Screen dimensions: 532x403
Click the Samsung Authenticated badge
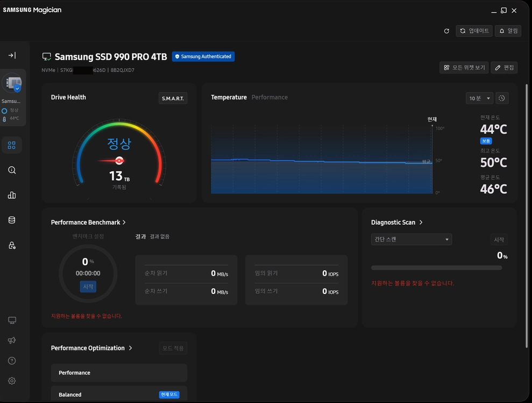(203, 56)
